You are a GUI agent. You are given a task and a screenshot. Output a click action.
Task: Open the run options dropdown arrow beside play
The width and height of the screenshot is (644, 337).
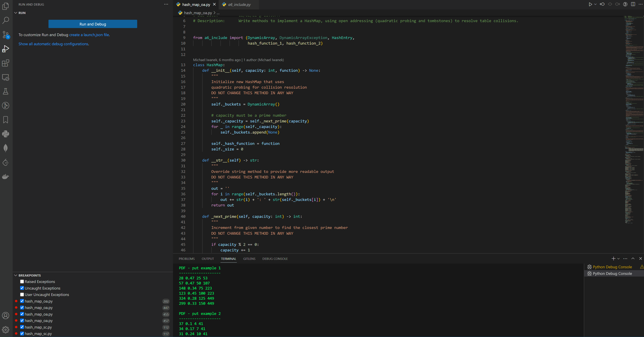pyautogui.click(x=595, y=4)
